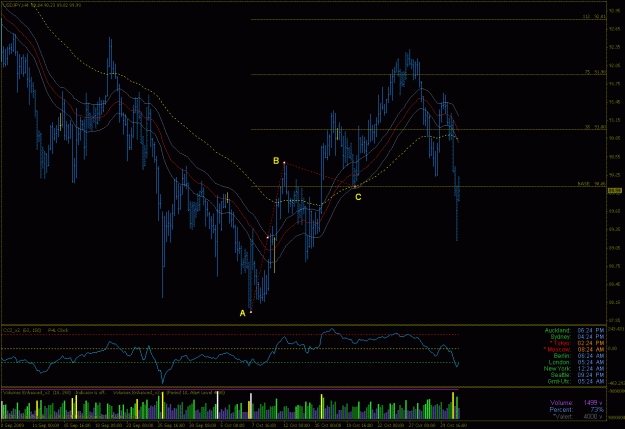Select the 75 Fibonacci level label

pyautogui.click(x=595, y=72)
